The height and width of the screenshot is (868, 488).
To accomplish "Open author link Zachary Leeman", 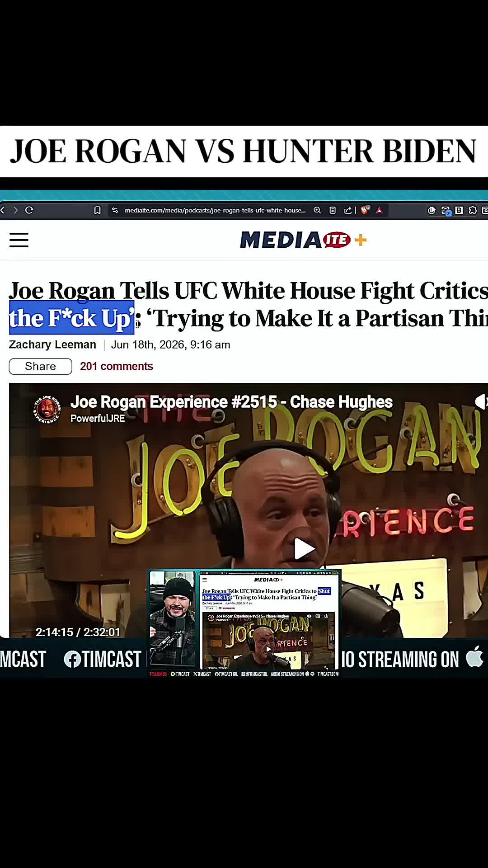I will point(52,345).
